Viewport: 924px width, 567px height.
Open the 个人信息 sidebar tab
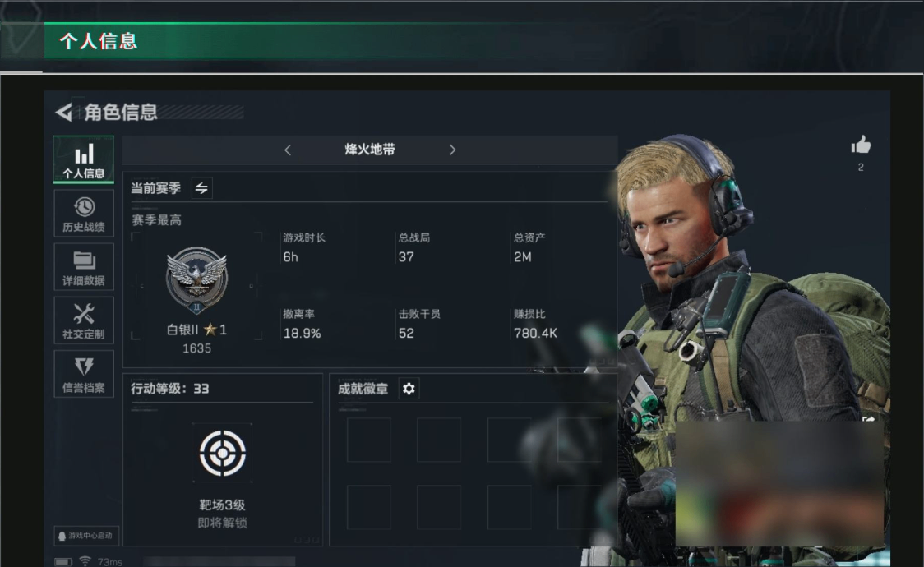point(84,159)
